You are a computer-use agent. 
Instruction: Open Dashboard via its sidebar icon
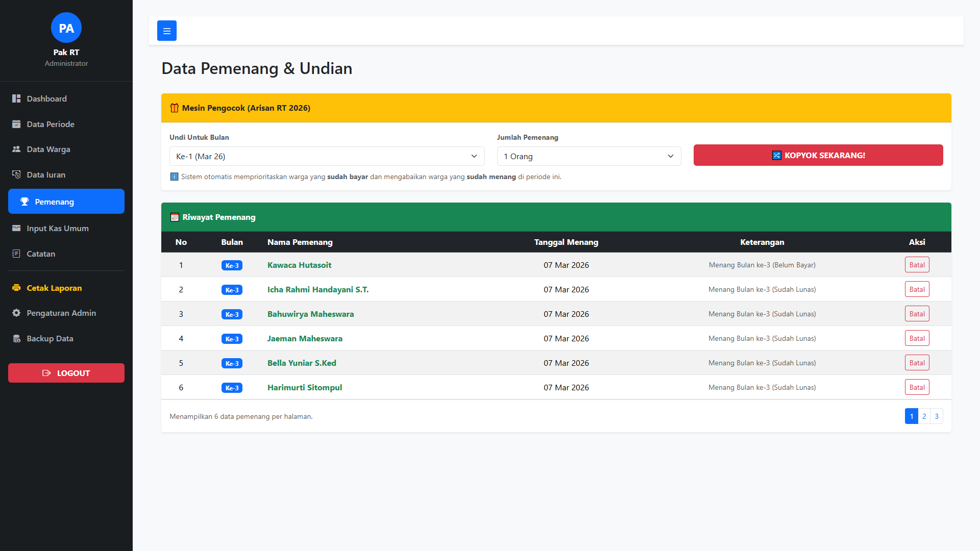tap(16, 98)
